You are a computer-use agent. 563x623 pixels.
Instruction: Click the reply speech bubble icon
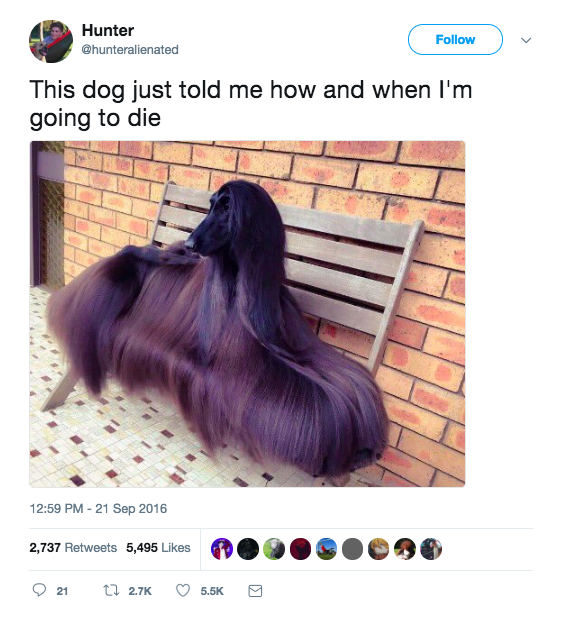point(39,590)
